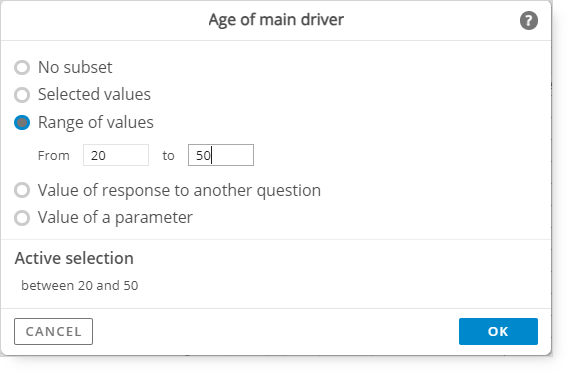Click the Selected values label text
The height and width of the screenshot is (372, 568).
[x=94, y=95]
